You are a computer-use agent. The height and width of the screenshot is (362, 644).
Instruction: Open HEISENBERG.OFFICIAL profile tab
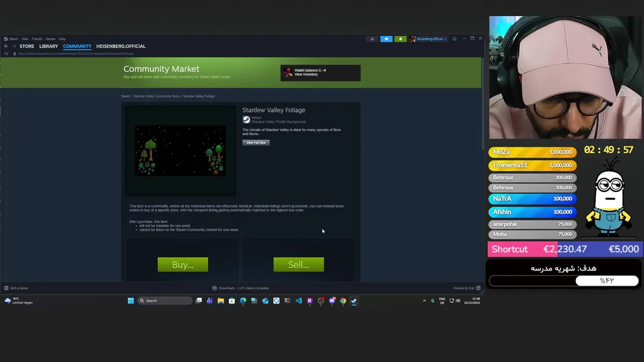click(x=121, y=46)
